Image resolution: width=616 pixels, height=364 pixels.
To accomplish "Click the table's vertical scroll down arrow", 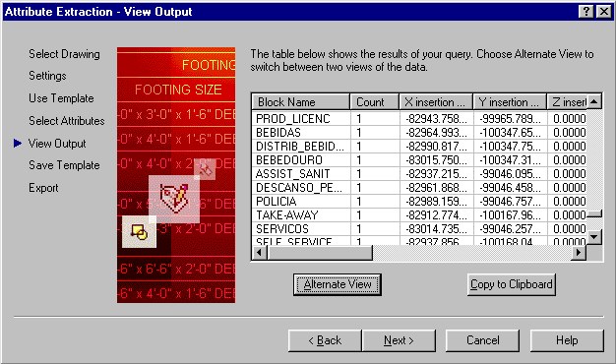I will tap(594, 237).
